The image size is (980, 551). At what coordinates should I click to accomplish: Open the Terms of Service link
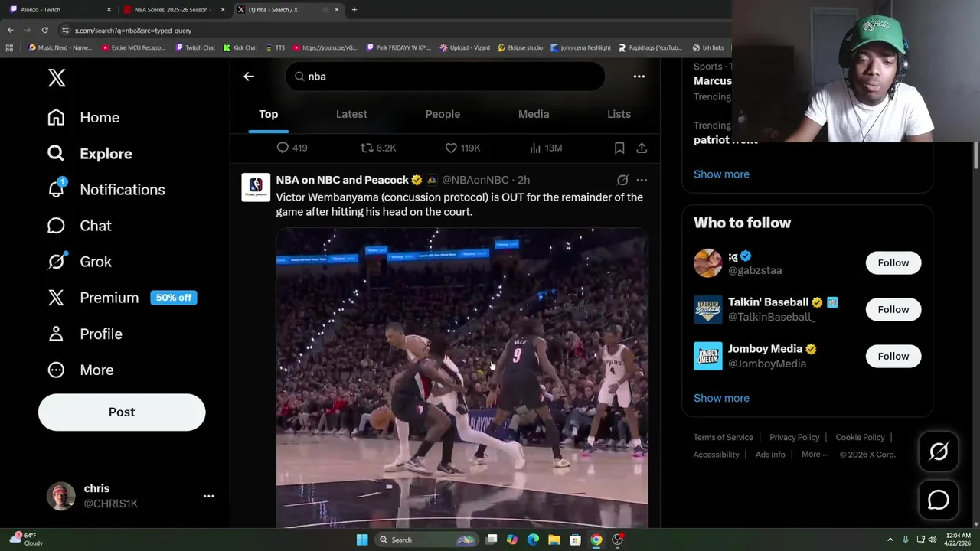click(724, 437)
